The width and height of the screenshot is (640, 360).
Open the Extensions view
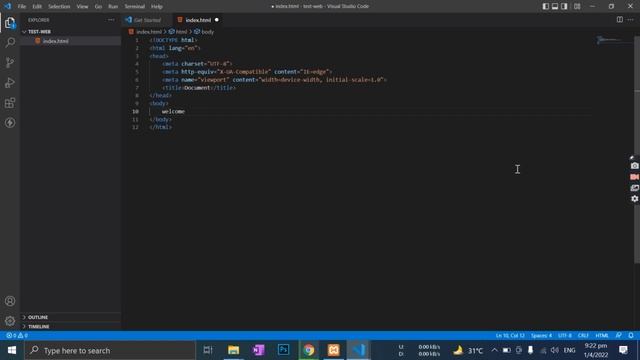point(10,102)
